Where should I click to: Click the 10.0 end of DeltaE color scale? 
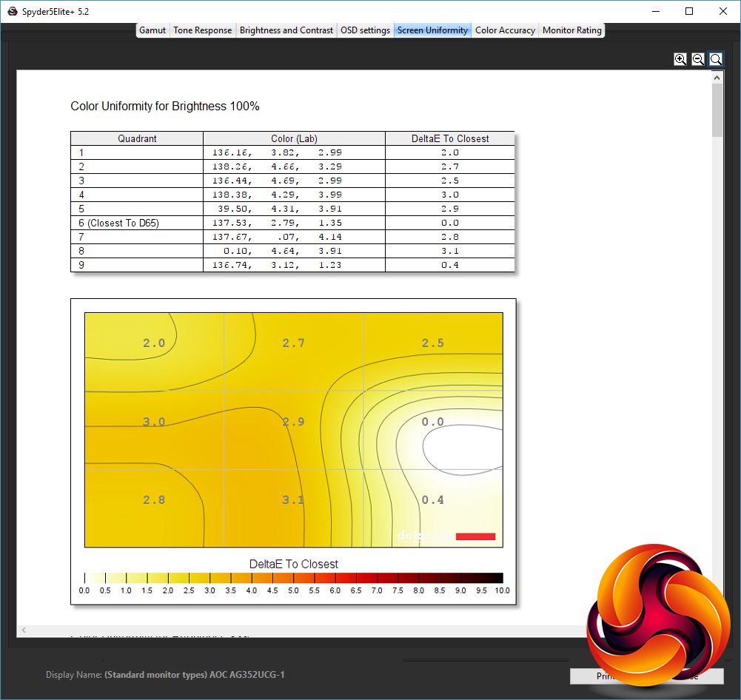(x=502, y=590)
